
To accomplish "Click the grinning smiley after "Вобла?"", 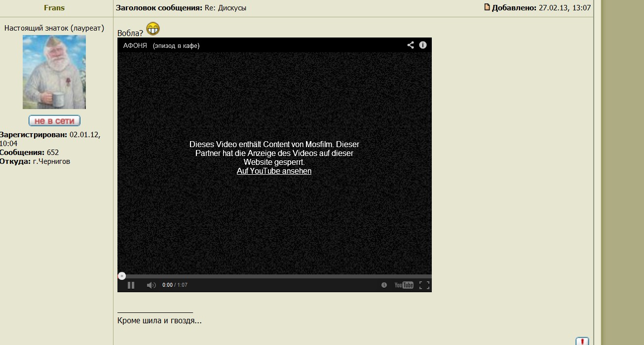I will [153, 29].
